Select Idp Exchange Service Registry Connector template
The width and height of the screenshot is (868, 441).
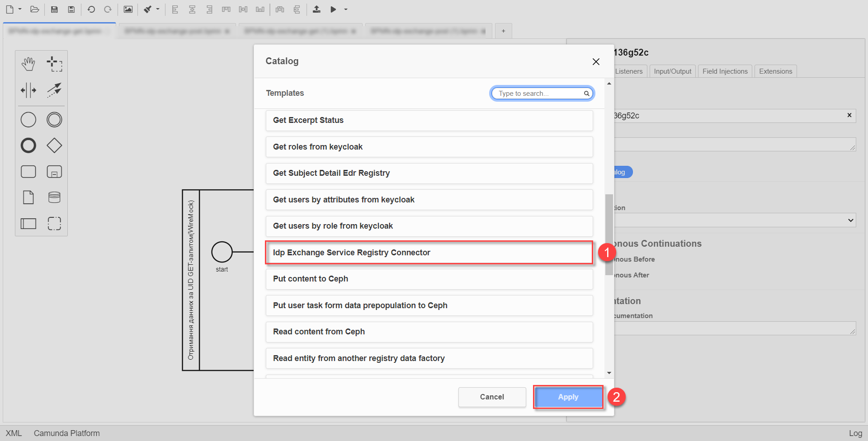(429, 253)
